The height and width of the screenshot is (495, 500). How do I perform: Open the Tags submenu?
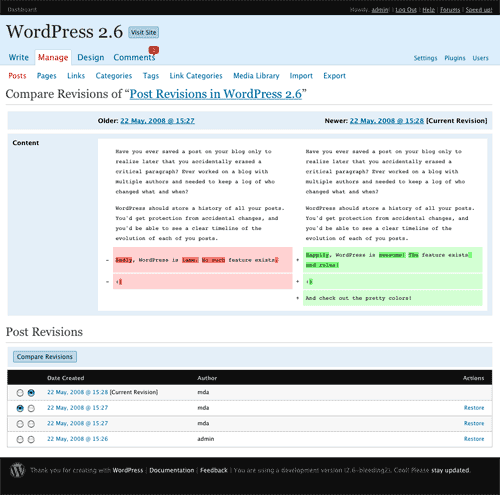point(151,76)
